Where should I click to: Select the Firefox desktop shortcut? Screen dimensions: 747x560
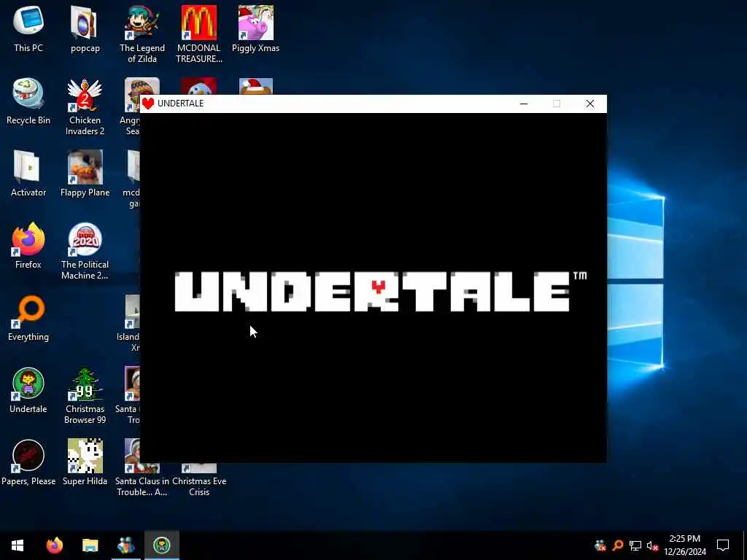click(x=28, y=246)
